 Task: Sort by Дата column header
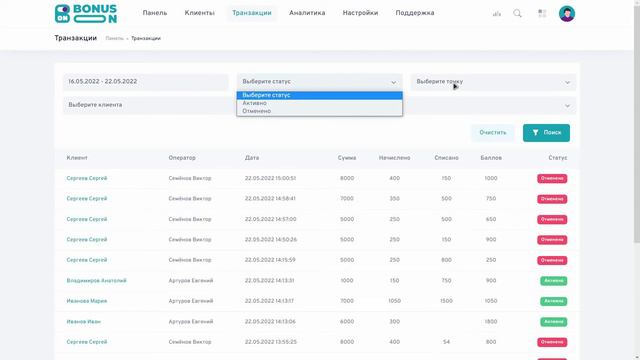252,158
